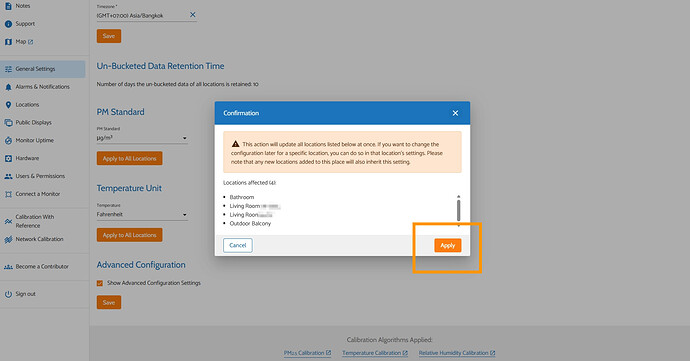Viewport: 690px width, 361px height.
Task: Click the Notes document icon
Action: coord(8,6)
